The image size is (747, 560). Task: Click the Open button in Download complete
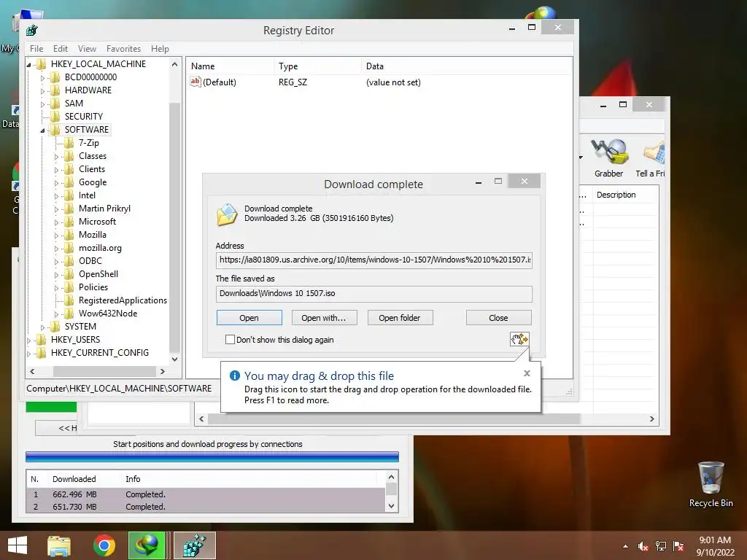tap(249, 318)
